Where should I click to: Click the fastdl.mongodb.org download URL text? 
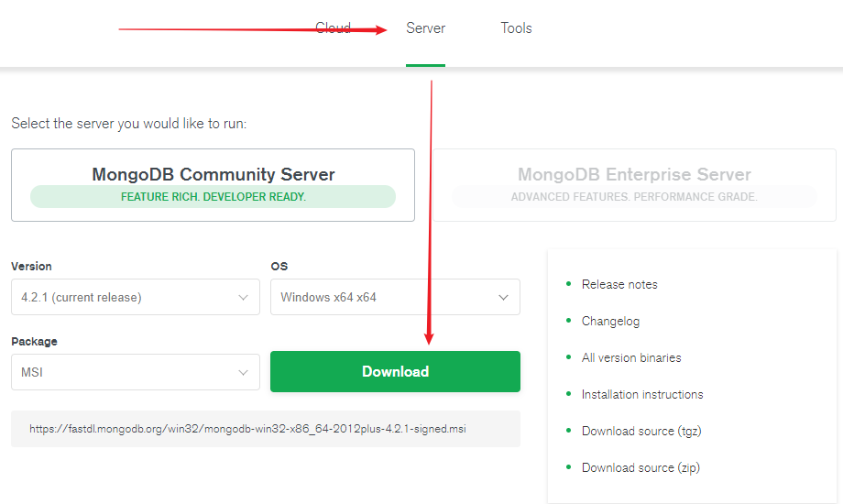click(x=247, y=429)
